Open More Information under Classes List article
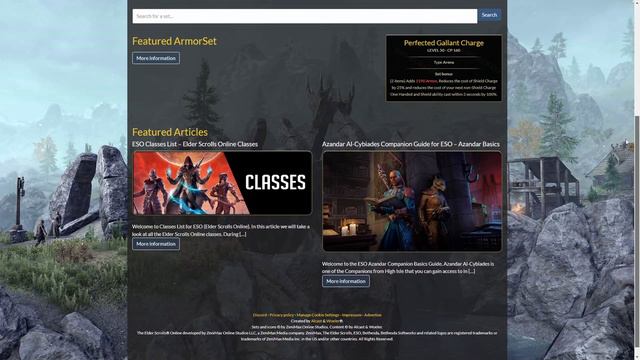This screenshot has width=640, height=360. click(x=156, y=244)
